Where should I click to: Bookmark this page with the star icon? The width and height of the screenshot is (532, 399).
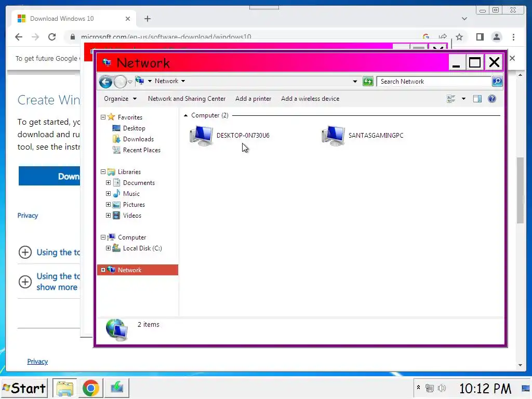(x=459, y=37)
